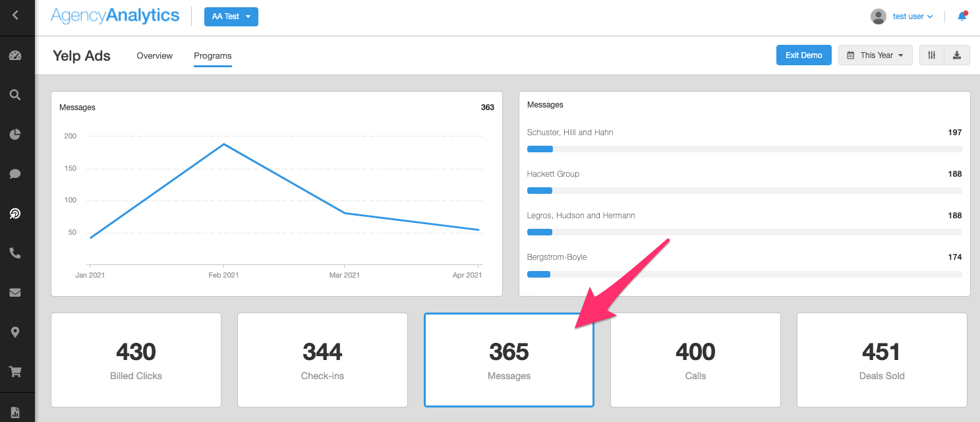Click the Hackett Group progress bar
This screenshot has width=980, height=422.
(744, 191)
